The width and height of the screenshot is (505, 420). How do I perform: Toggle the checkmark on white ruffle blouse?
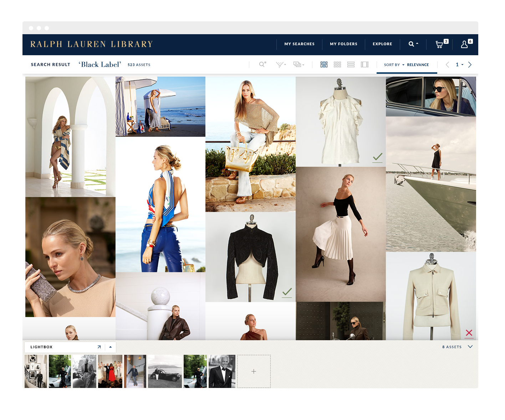377,157
